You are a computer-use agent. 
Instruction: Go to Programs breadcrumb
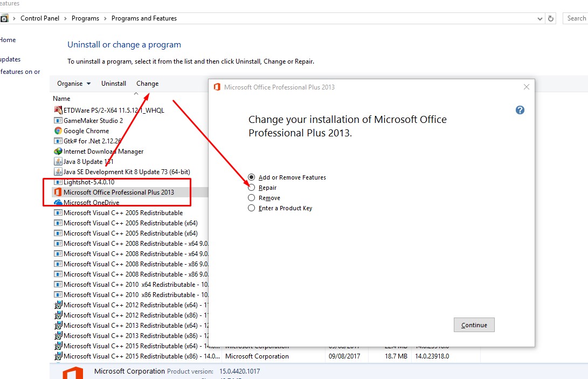pyautogui.click(x=85, y=18)
